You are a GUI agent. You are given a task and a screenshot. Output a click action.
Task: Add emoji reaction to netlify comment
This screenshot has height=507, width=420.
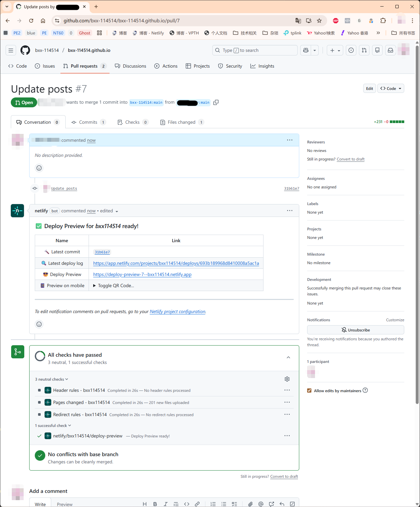39,324
